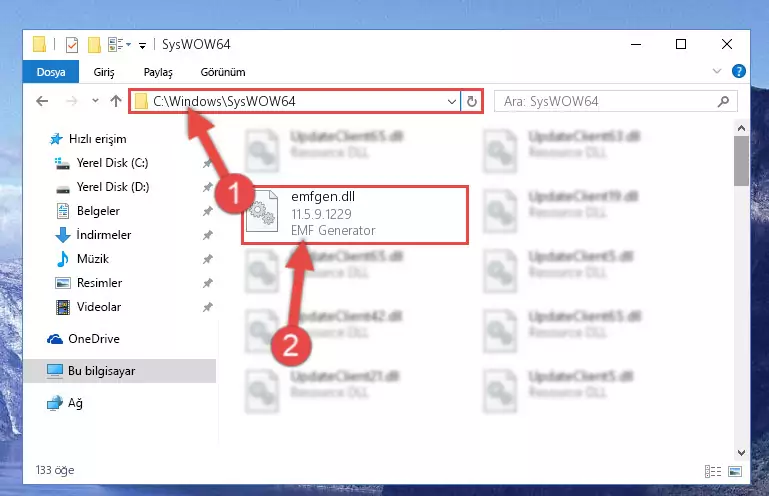
Task: Select OneDrive in navigation pane
Action: coord(83,339)
